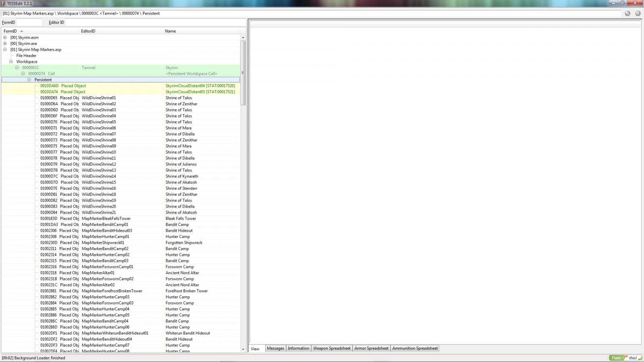This screenshot has width=644, height=362.
Task: Select the MapMarkerBanditCamp01 row
Action: (x=121, y=224)
